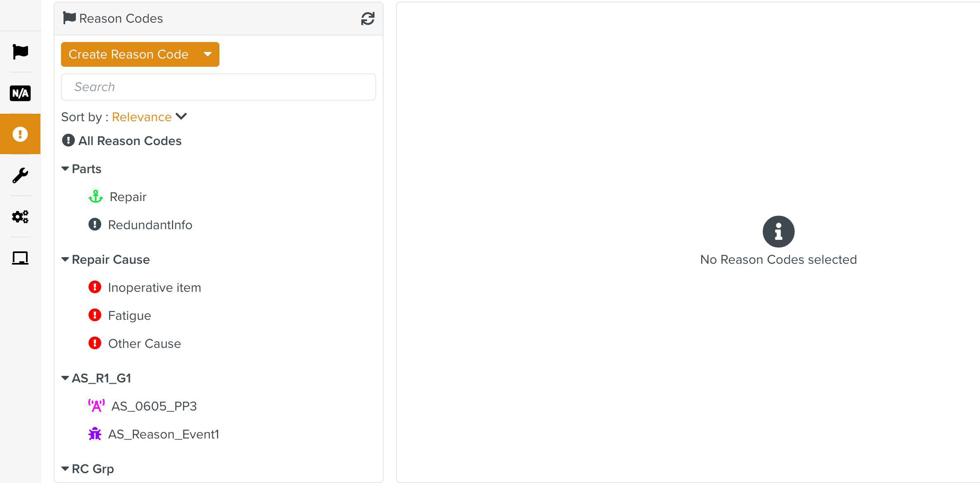Expand the RC Grp group
Viewport: 980px width, 483px height.
click(65, 468)
